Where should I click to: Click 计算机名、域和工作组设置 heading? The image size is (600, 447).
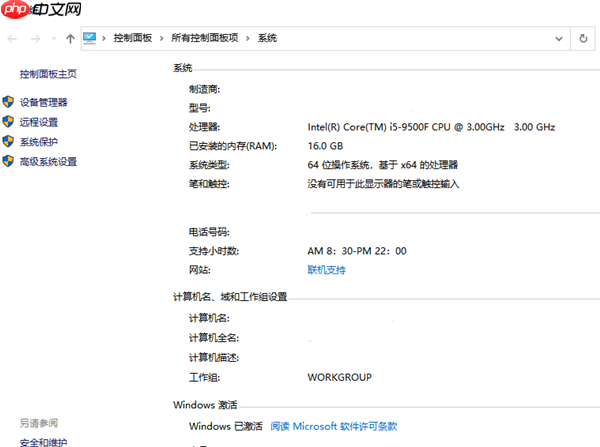230,297
